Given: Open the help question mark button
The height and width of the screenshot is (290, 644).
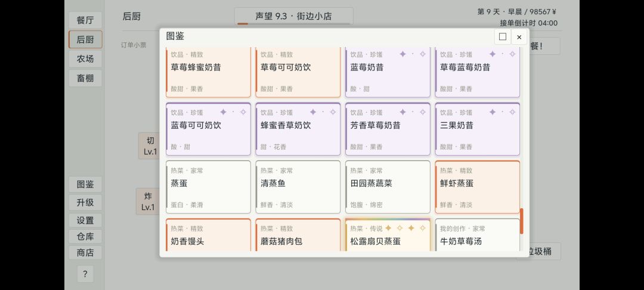Looking at the screenshot, I should 85,274.
